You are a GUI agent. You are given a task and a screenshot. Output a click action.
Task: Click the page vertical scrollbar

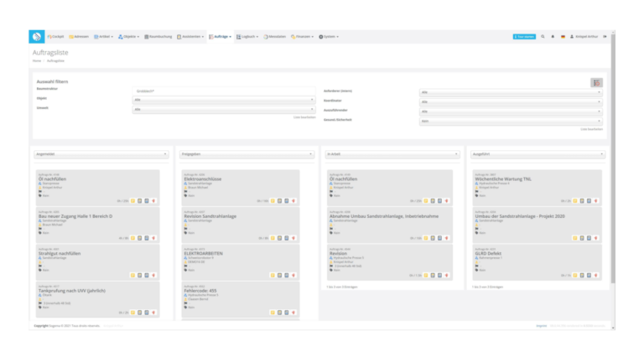click(x=613, y=158)
